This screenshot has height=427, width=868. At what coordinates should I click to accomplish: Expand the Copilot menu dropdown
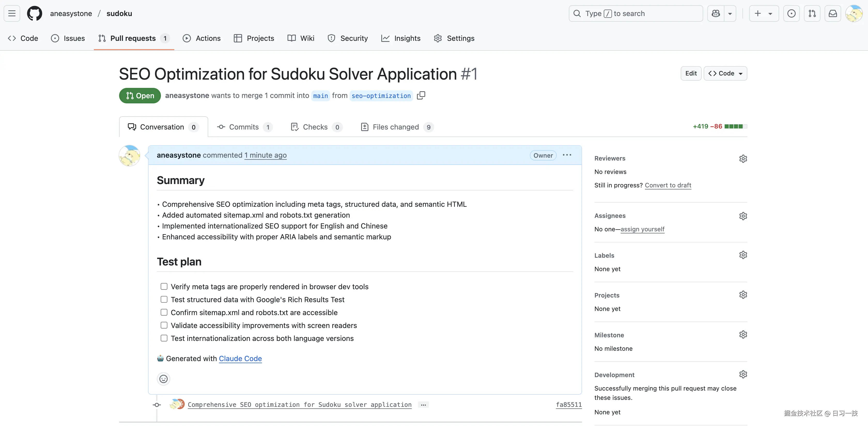tap(730, 13)
